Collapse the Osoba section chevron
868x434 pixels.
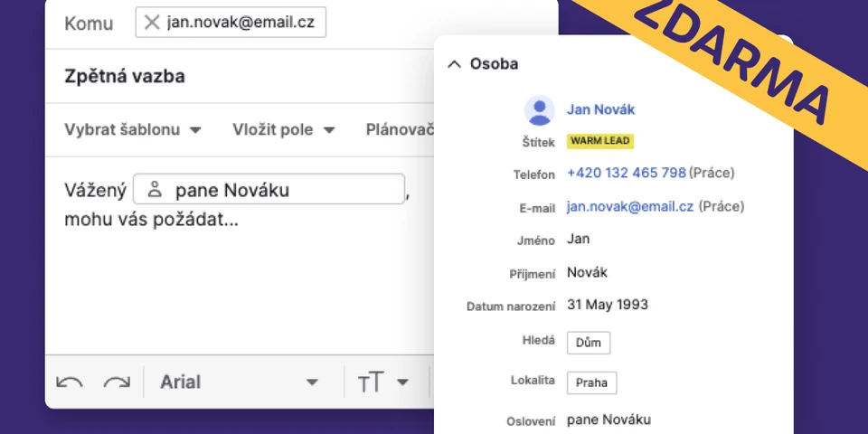click(x=454, y=64)
